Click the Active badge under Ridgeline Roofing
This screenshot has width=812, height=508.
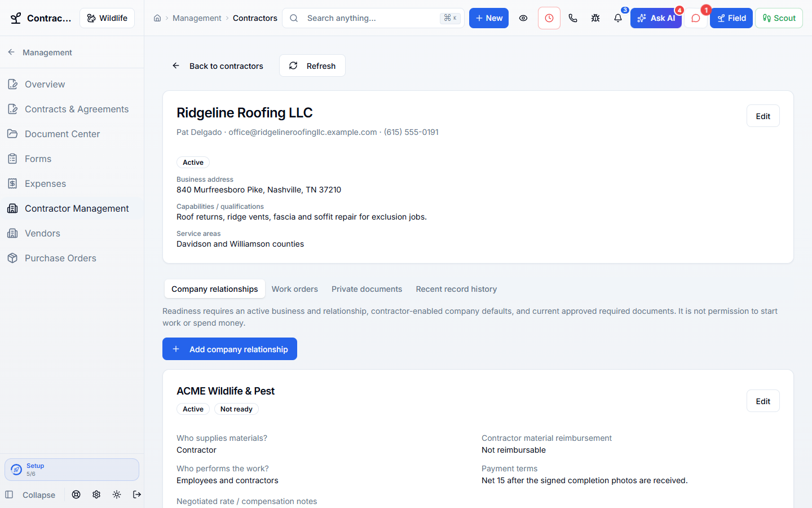[x=193, y=163]
